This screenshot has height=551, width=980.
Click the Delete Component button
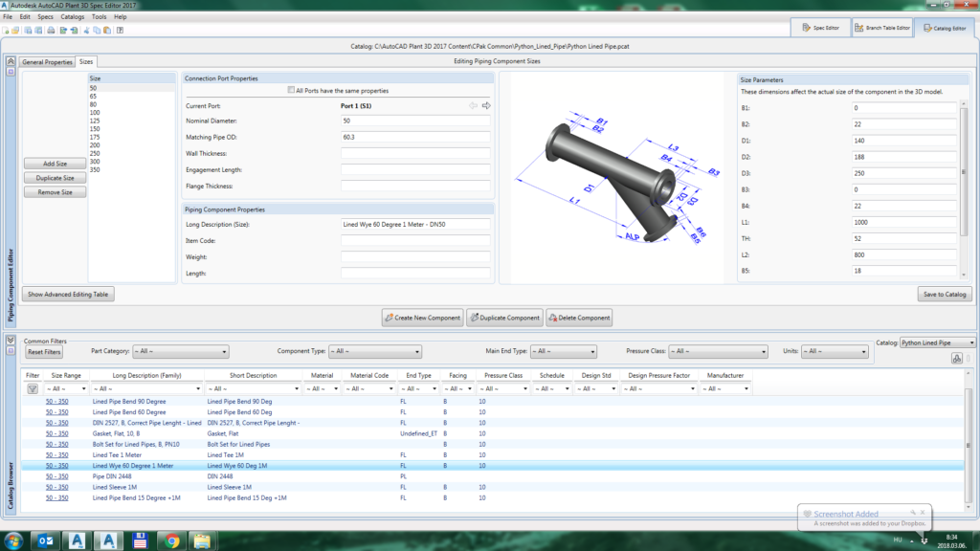click(x=579, y=318)
